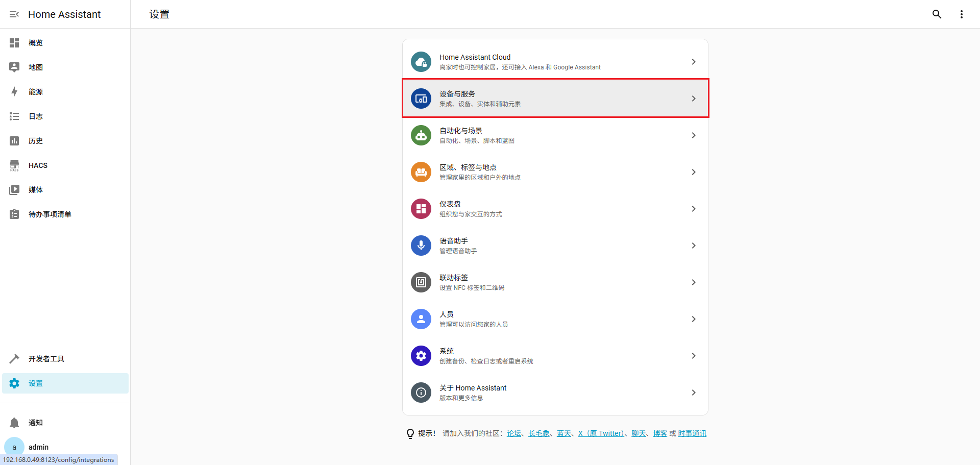Image resolution: width=980 pixels, height=465 pixels.
Task: Open Developer Tools (开发者工具)
Action: [14, 359]
